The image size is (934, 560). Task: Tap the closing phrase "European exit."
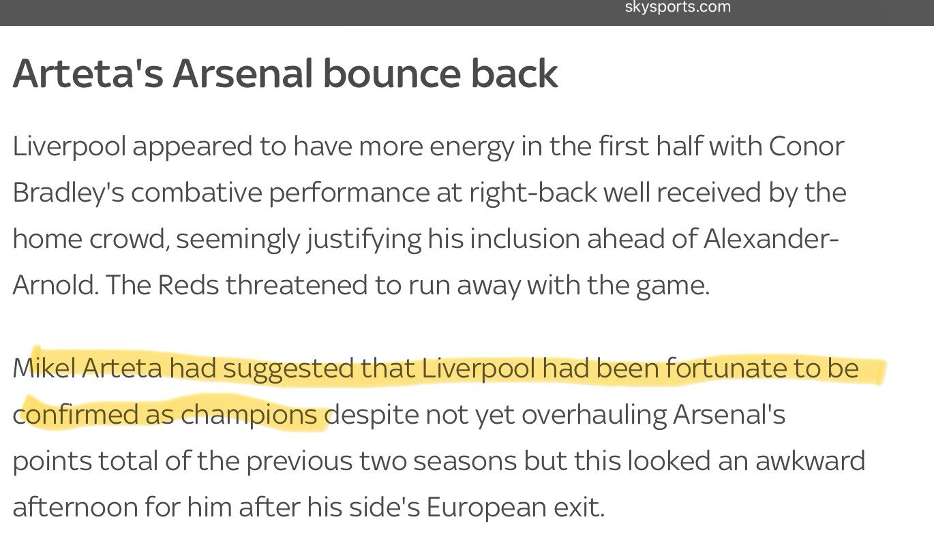[x=515, y=508]
